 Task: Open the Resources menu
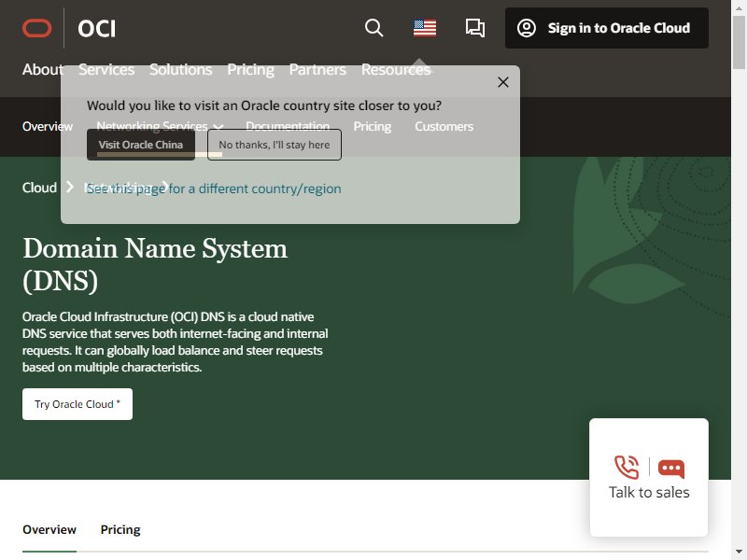[x=396, y=69]
